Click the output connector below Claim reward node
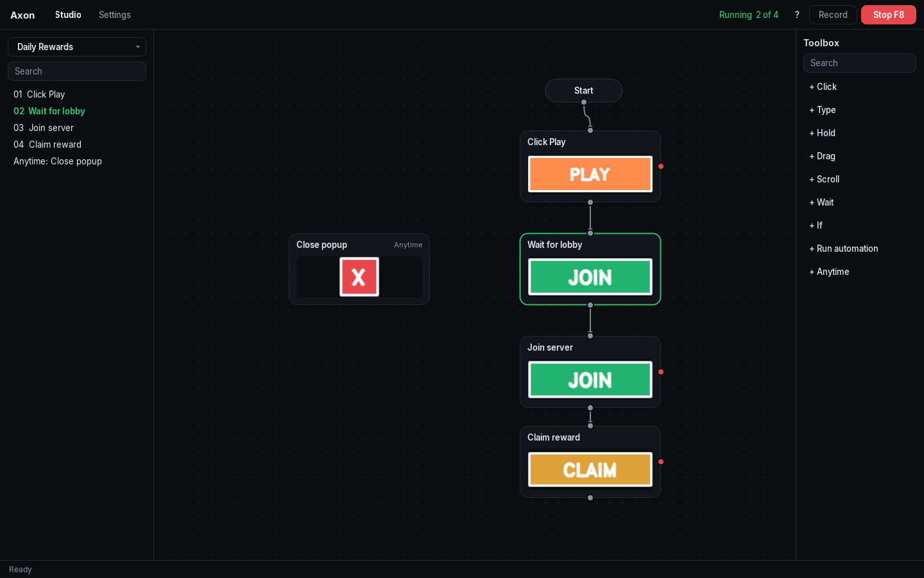Viewport: 924px width, 578px height. (x=590, y=498)
